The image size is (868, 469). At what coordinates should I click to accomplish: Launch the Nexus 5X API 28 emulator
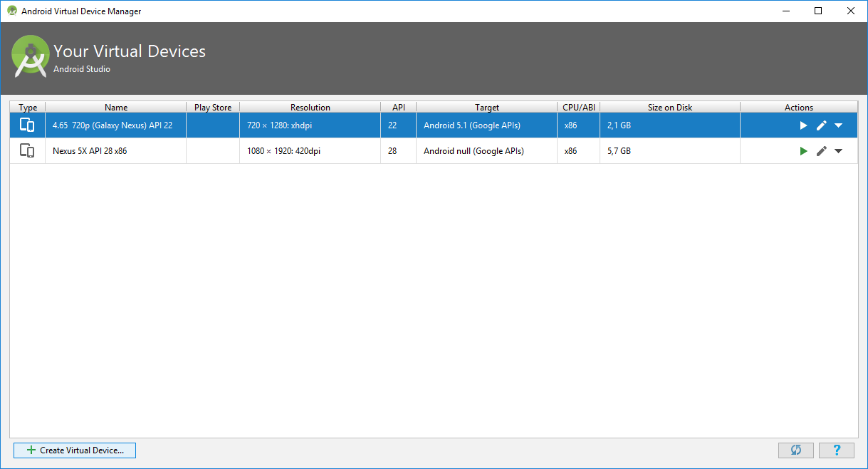[x=803, y=151]
